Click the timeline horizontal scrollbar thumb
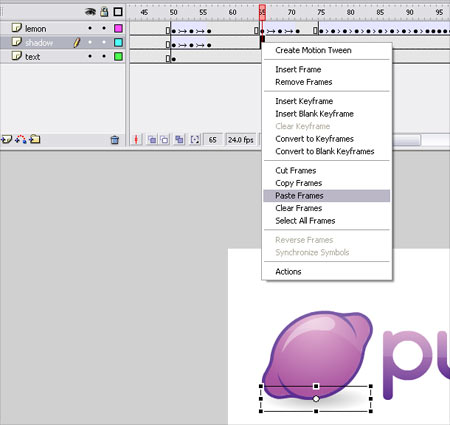Image resolution: width=450 pixels, height=425 pixels. coord(406,140)
